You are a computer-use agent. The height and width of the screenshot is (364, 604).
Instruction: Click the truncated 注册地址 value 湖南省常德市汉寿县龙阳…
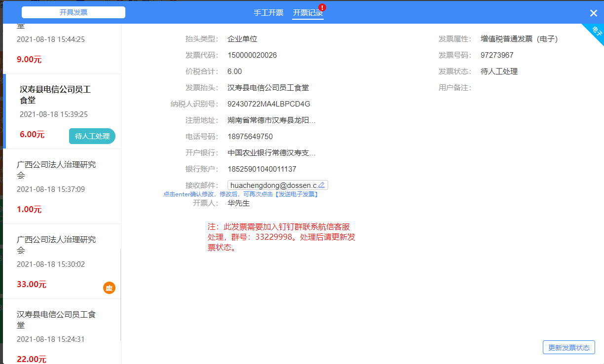click(271, 120)
